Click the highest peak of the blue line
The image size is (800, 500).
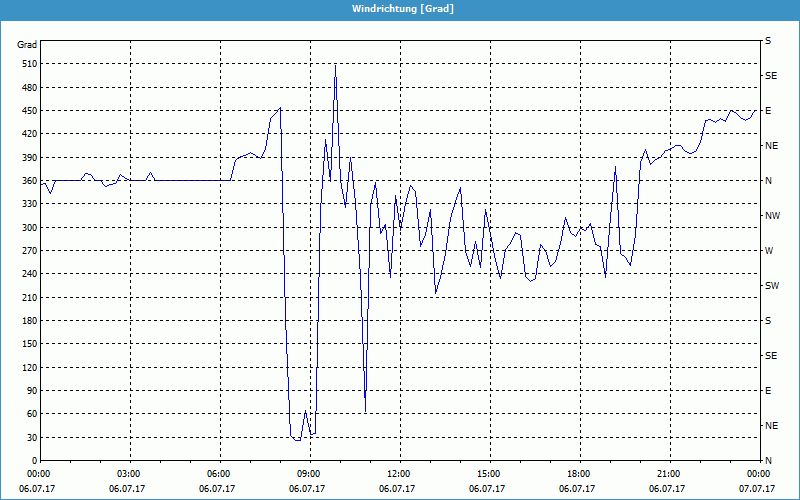click(x=335, y=66)
